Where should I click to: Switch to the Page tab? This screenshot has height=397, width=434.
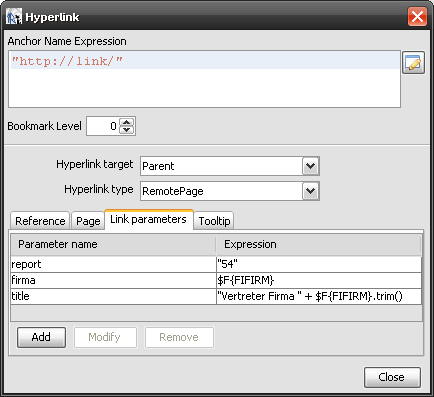[x=88, y=221]
